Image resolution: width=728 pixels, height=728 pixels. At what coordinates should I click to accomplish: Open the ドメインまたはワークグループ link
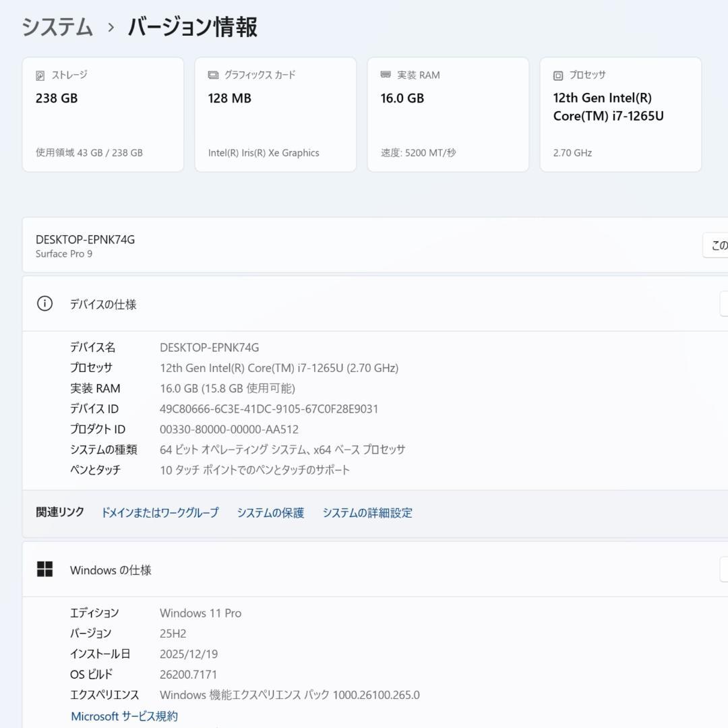(160, 513)
